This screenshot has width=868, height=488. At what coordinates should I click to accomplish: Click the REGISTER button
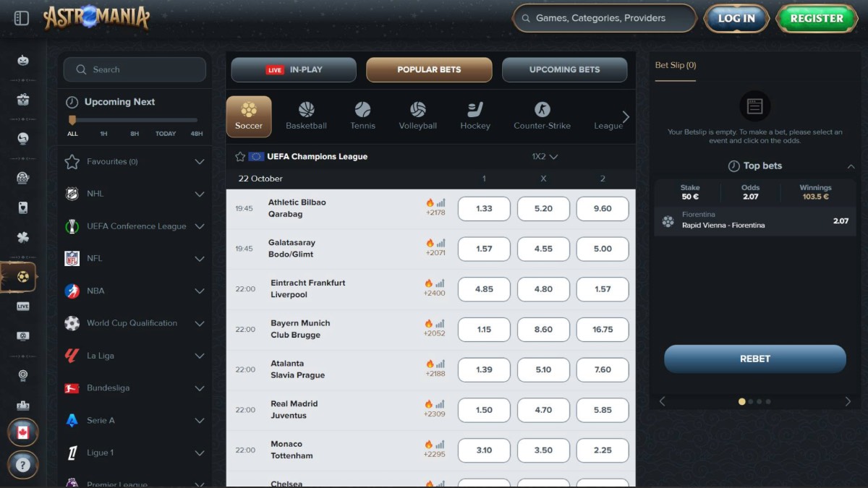click(816, 19)
